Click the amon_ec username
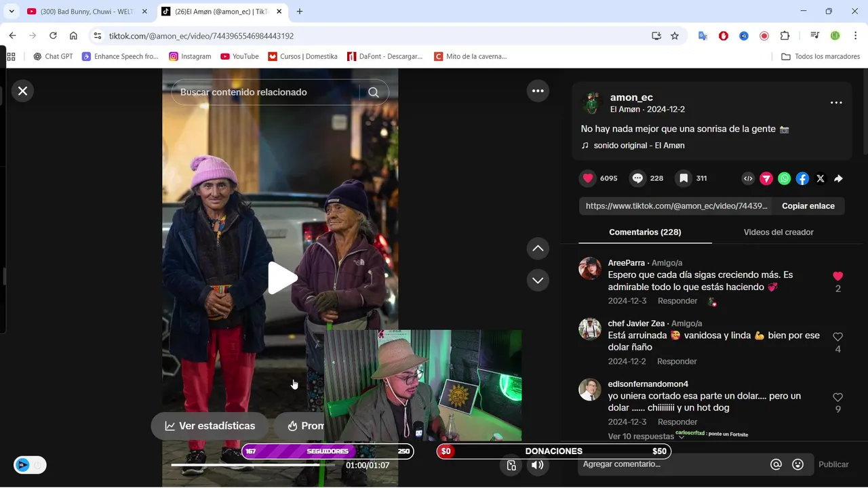 coord(631,97)
